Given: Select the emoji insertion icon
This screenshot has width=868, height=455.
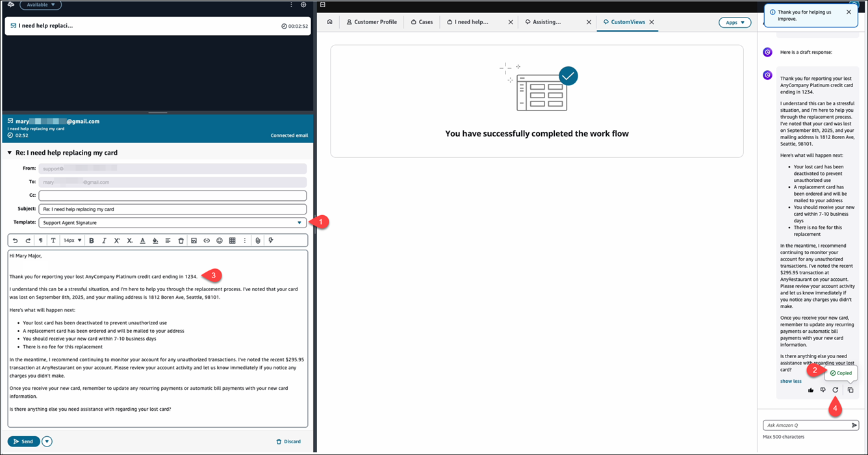Looking at the screenshot, I should point(219,240).
